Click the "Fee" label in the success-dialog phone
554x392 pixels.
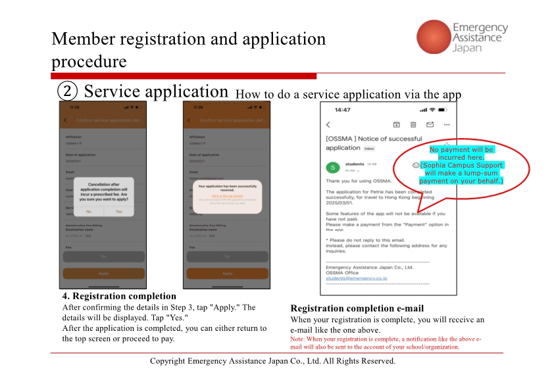192,247
